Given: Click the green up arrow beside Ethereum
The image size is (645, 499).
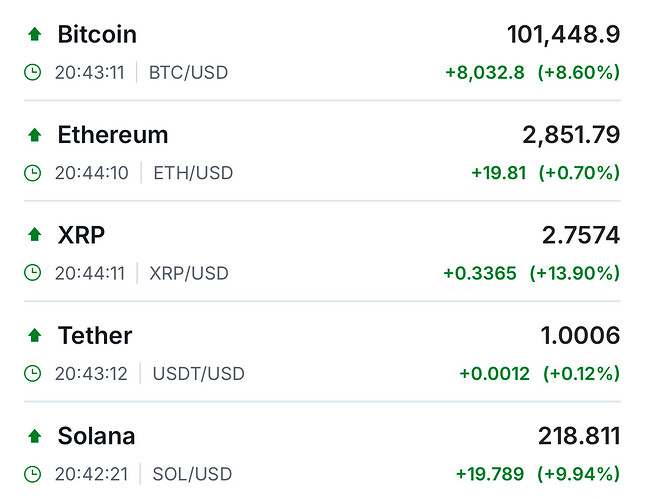Looking at the screenshot, I should point(34,134).
